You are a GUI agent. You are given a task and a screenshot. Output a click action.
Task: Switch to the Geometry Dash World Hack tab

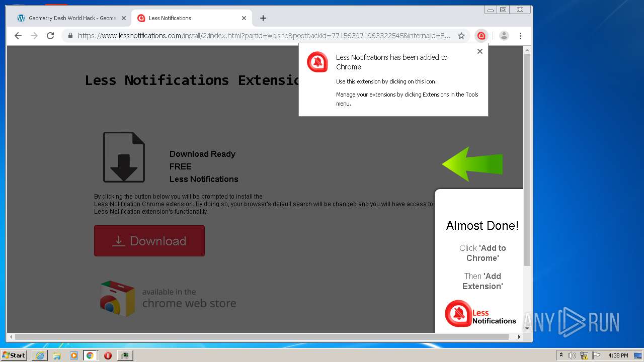72,18
